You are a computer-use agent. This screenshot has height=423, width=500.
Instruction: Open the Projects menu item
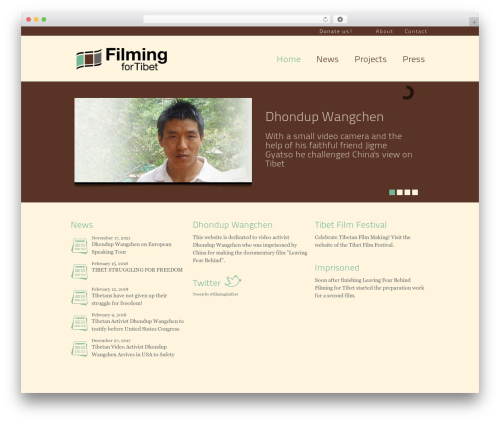pyautogui.click(x=370, y=59)
